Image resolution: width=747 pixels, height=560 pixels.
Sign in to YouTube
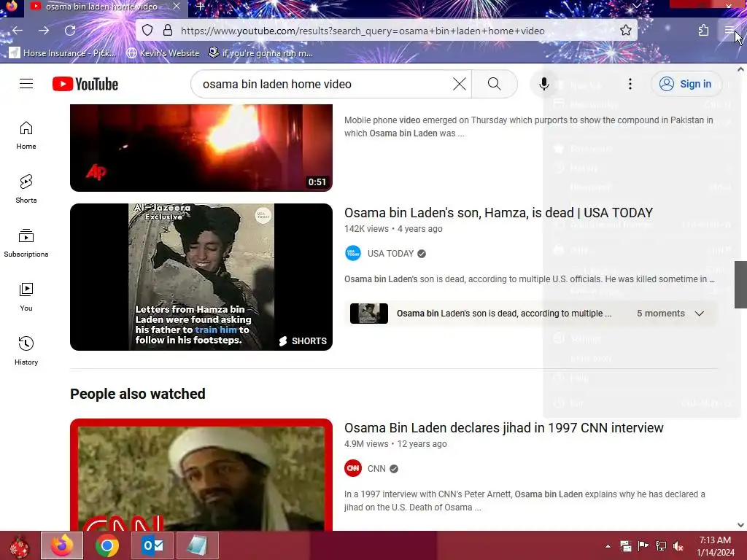[686, 84]
